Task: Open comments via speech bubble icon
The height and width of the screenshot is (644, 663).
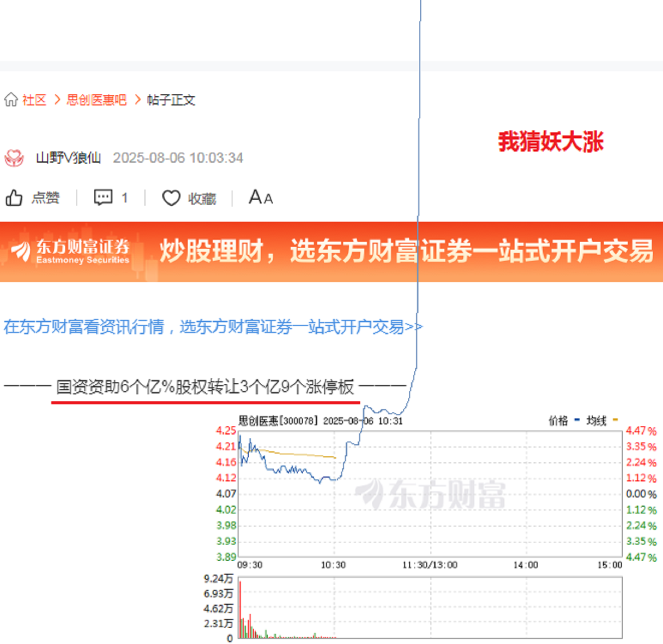Action: 103,197
